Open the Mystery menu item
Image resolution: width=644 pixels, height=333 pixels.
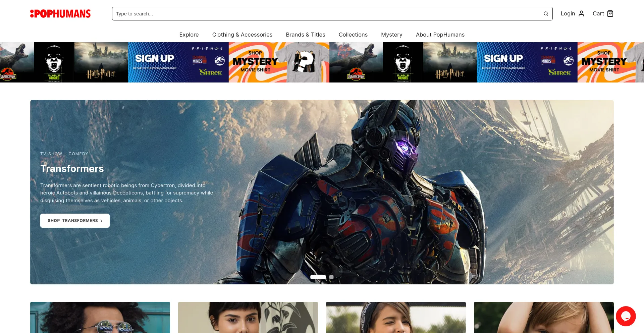[x=392, y=35]
